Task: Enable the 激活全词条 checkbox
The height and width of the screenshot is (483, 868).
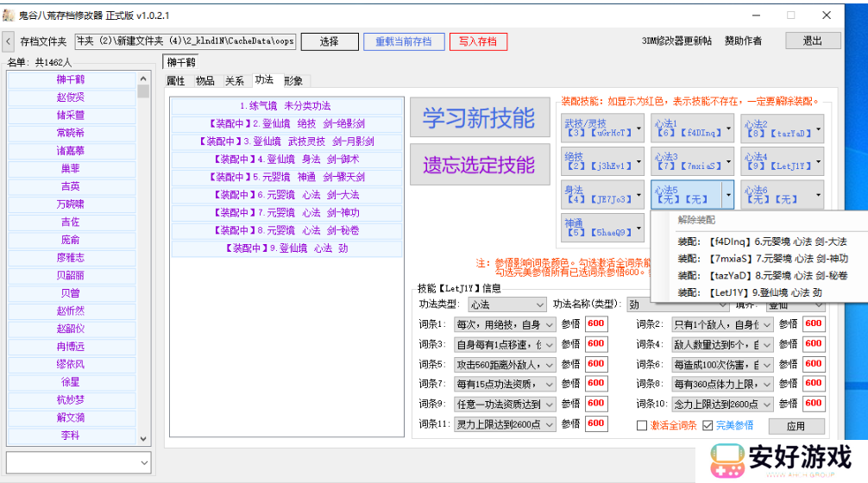Action: 641,425
